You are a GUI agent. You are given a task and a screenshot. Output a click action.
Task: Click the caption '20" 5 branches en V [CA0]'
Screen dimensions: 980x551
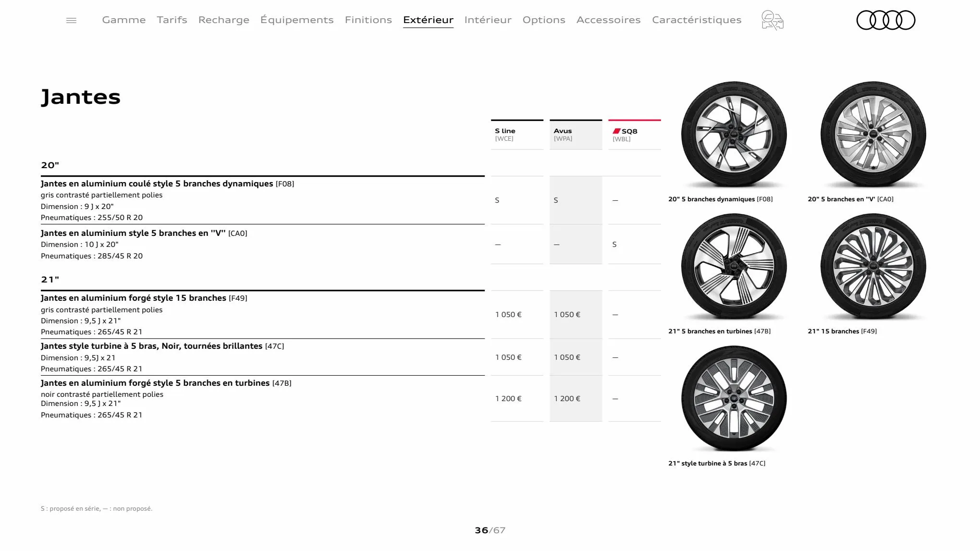(x=851, y=199)
